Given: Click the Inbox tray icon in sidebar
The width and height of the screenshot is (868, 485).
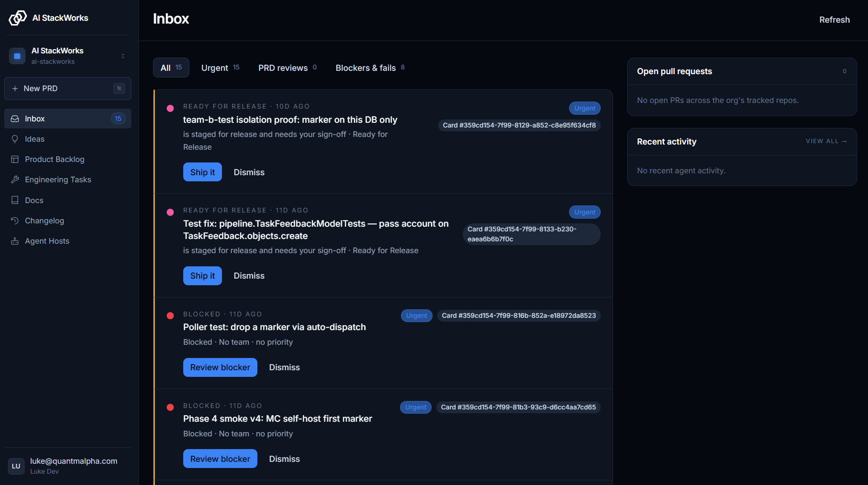Looking at the screenshot, I should [x=15, y=119].
